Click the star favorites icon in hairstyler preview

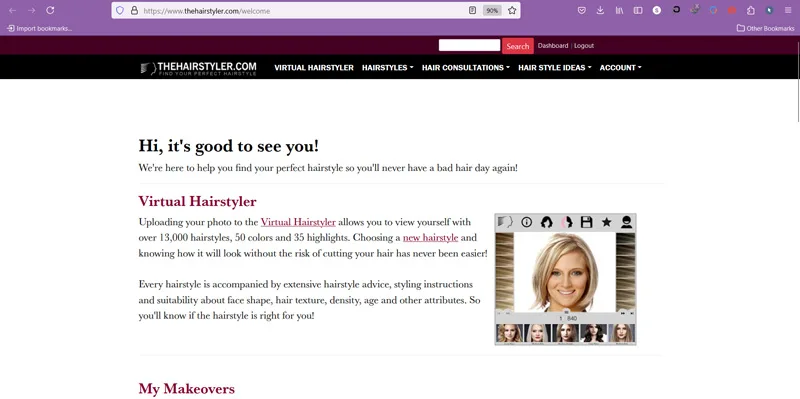click(x=606, y=222)
